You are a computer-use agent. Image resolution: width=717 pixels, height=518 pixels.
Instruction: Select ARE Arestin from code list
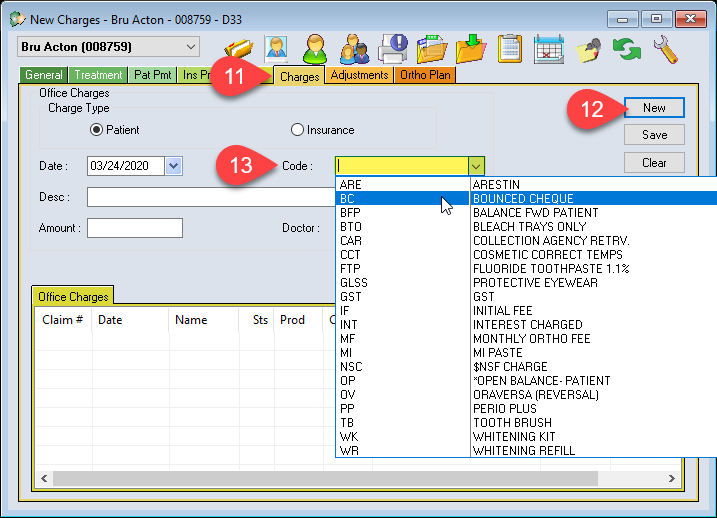click(x=526, y=185)
